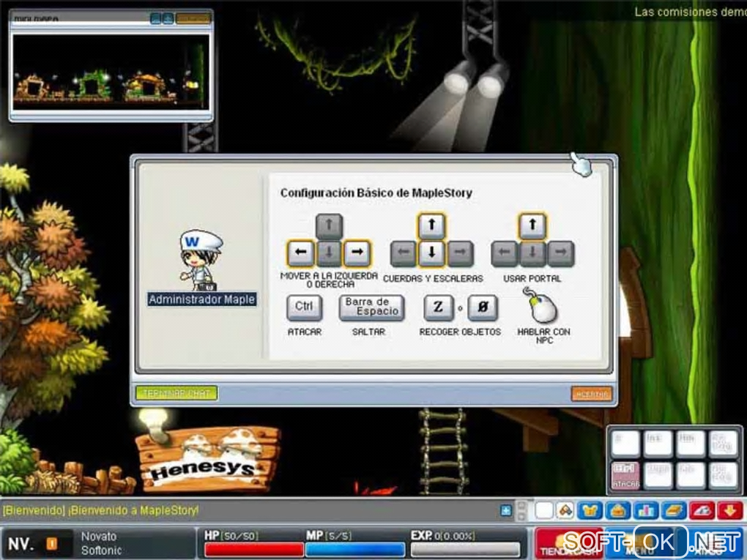Click the Henesys wooden sign
747x560 pixels.
pos(208,460)
